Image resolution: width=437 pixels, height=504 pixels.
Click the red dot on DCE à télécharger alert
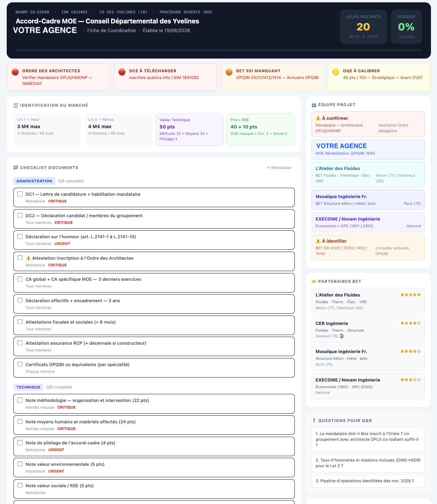(x=122, y=72)
